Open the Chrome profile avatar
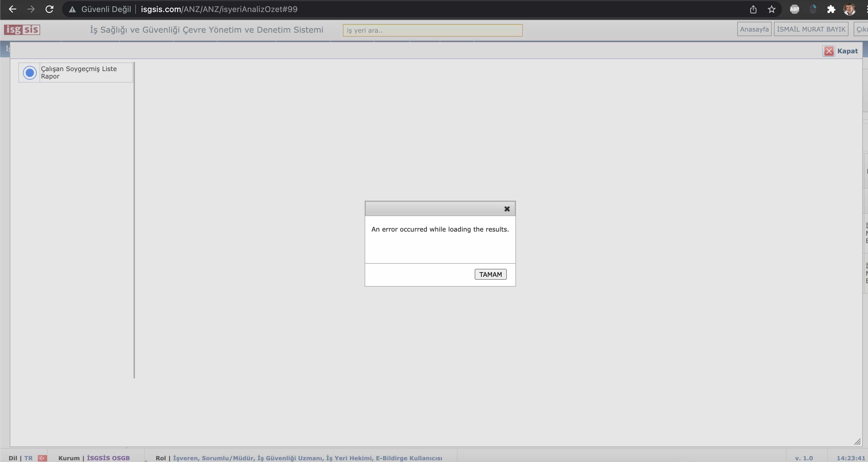 [849, 9]
